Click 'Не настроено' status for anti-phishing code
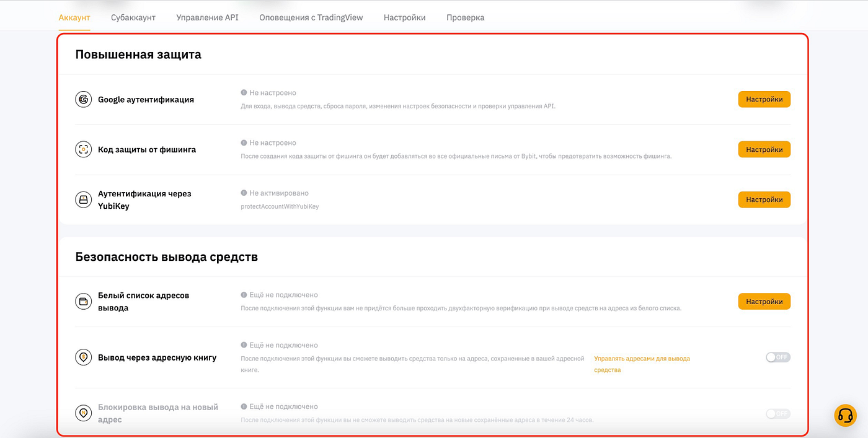 273,143
